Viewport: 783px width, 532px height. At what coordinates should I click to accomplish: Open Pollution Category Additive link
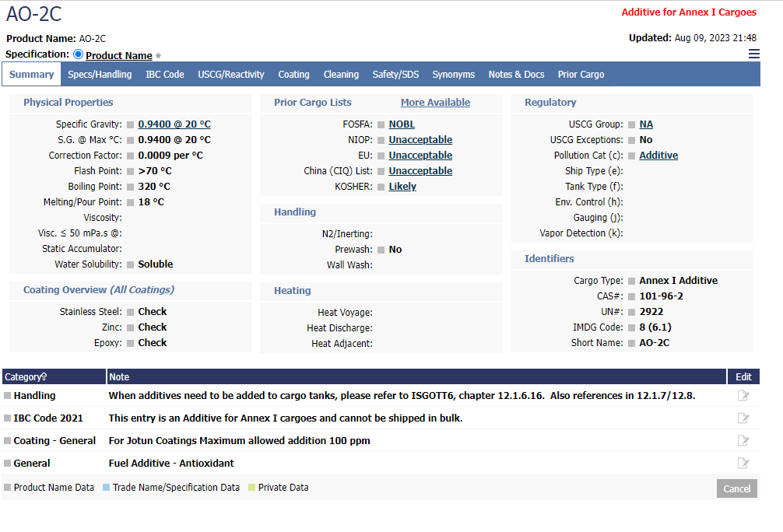coord(658,156)
